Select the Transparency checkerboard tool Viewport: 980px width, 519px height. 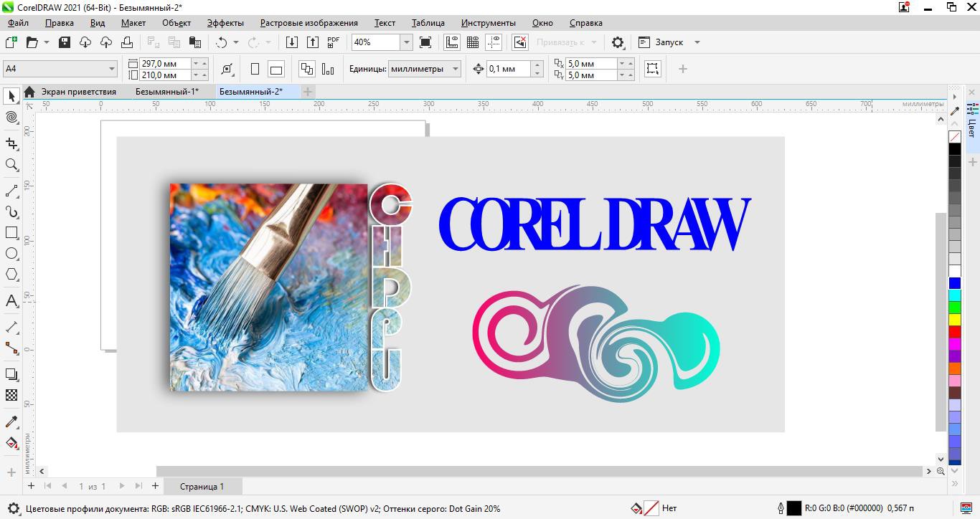click(11, 395)
